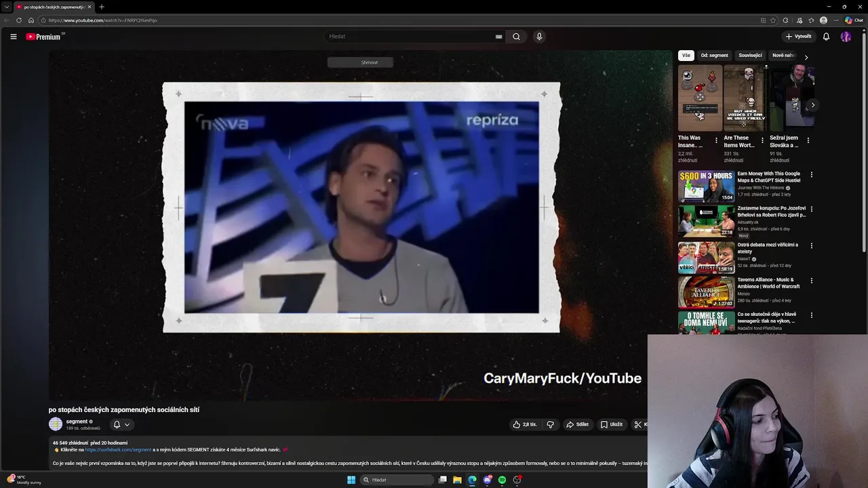868x488 pixels.
Task: Open Edge browser profile avatar
Action: click(823, 20)
